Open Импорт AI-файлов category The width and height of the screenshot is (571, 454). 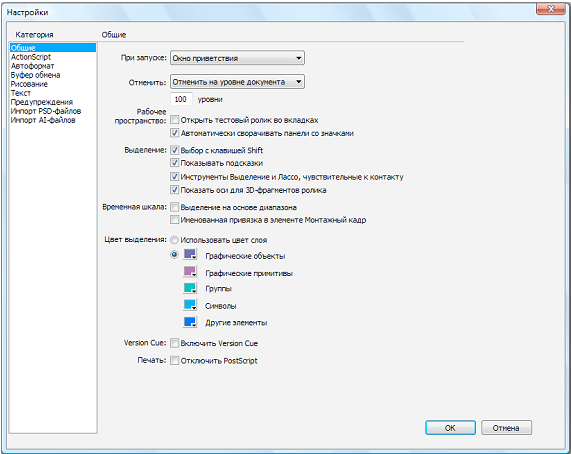pyautogui.click(x=43, y=120)
